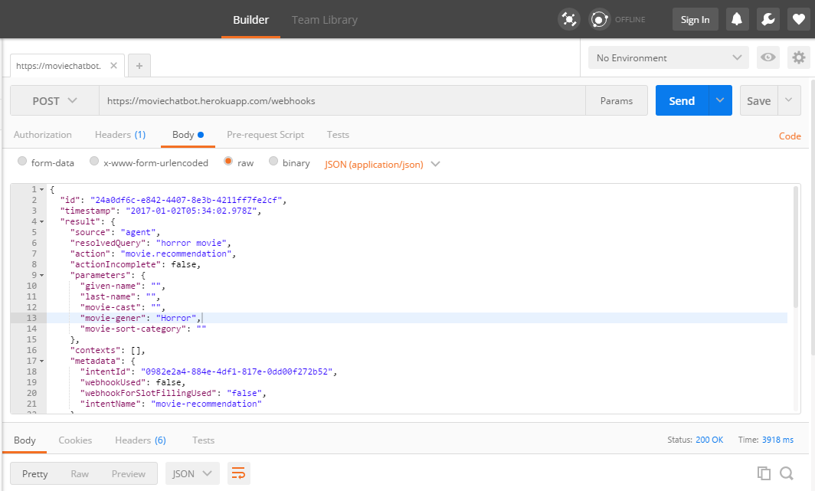Open JSON (application/json) content type dropdown

pyautogui.click(x=382, y=164)
